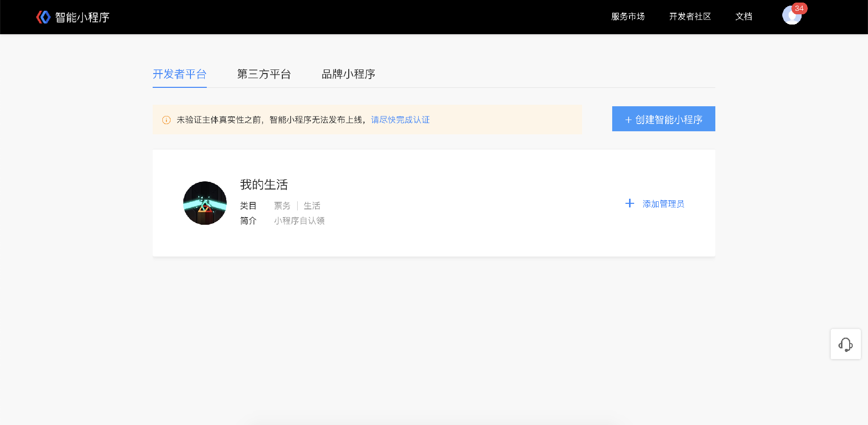Open the 我的生活 app title
This screenshot has width=868, height=425.
pos(264,184)
